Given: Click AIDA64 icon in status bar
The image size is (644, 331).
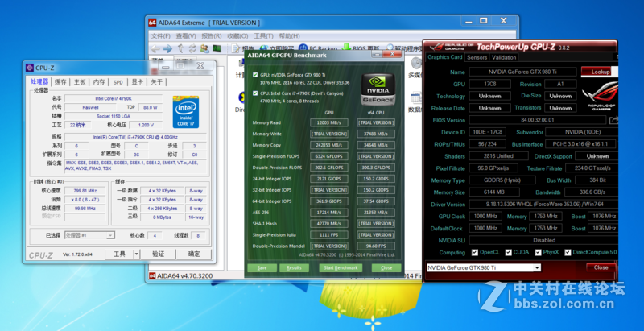Looking at the screenshot, I should click(x=152, y=275).
